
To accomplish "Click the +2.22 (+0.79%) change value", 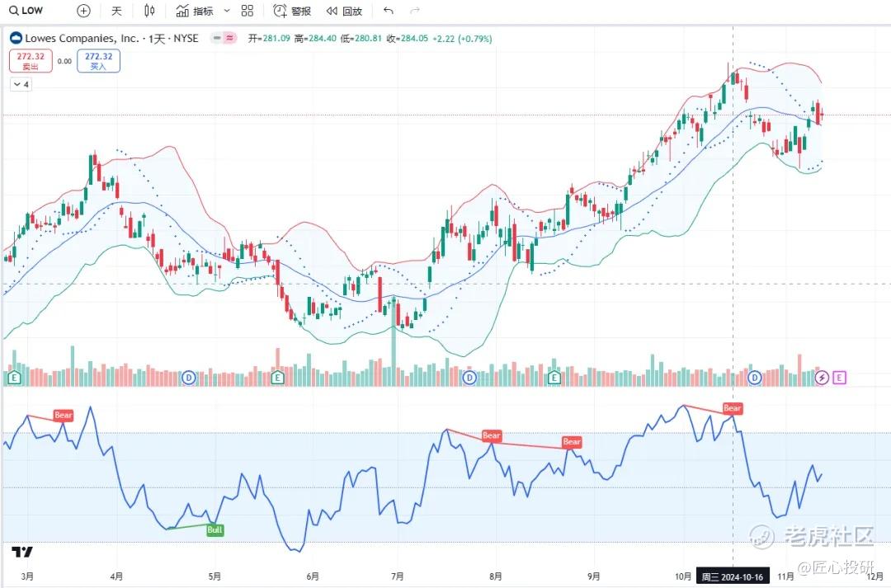I will [462, 39].
